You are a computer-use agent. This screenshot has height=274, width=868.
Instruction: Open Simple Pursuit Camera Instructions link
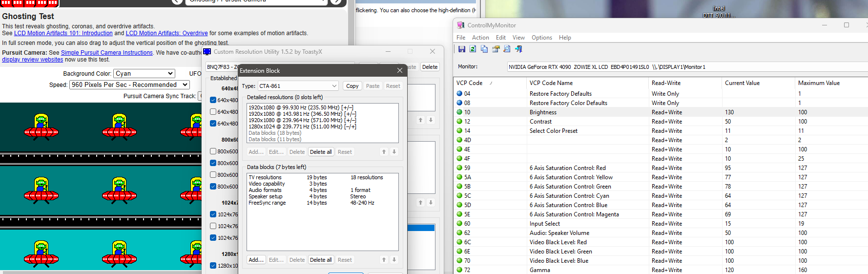pyautogui.click(x=107, y=53)
